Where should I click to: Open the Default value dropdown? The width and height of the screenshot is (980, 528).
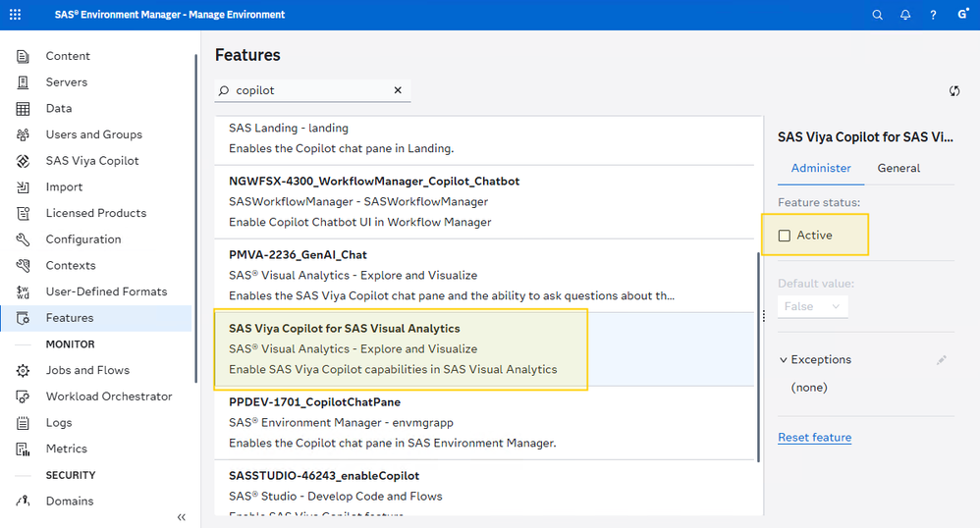tap(812, 307)
